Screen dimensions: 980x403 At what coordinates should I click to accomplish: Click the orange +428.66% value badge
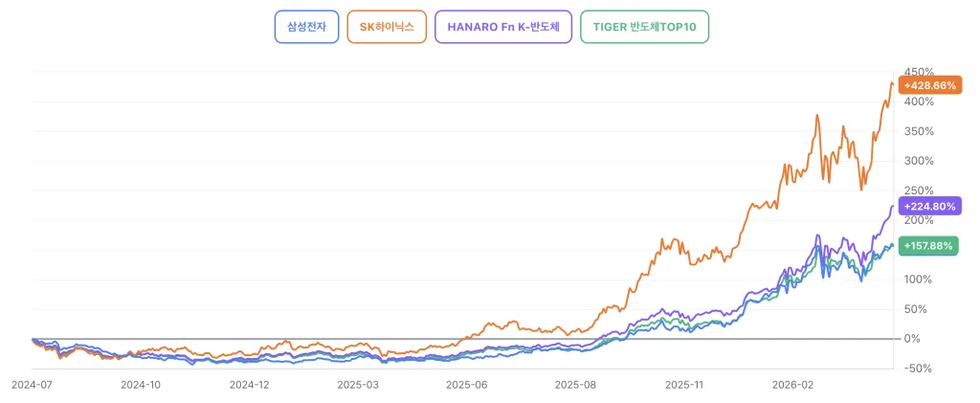[x=931, y=84]
